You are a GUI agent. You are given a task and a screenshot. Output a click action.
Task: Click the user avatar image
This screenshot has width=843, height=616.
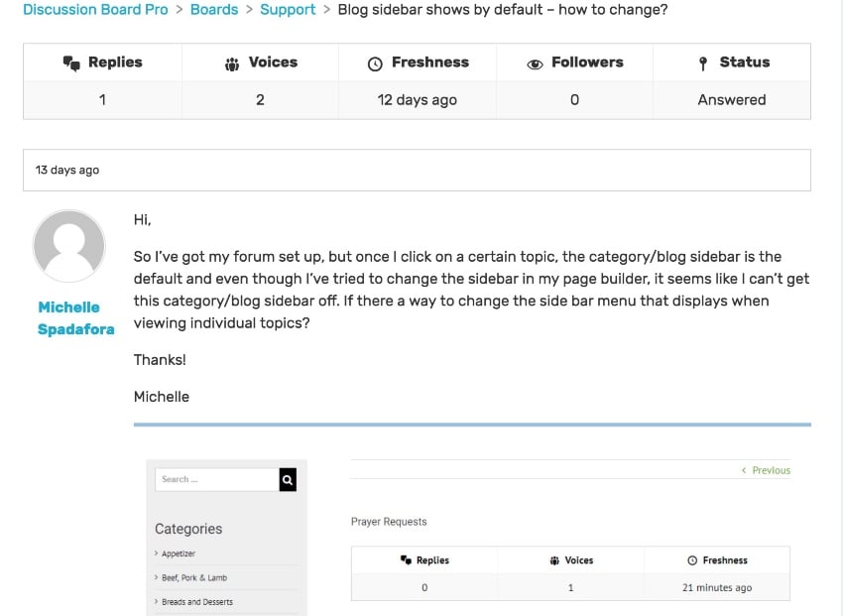(x=69, y=246)
